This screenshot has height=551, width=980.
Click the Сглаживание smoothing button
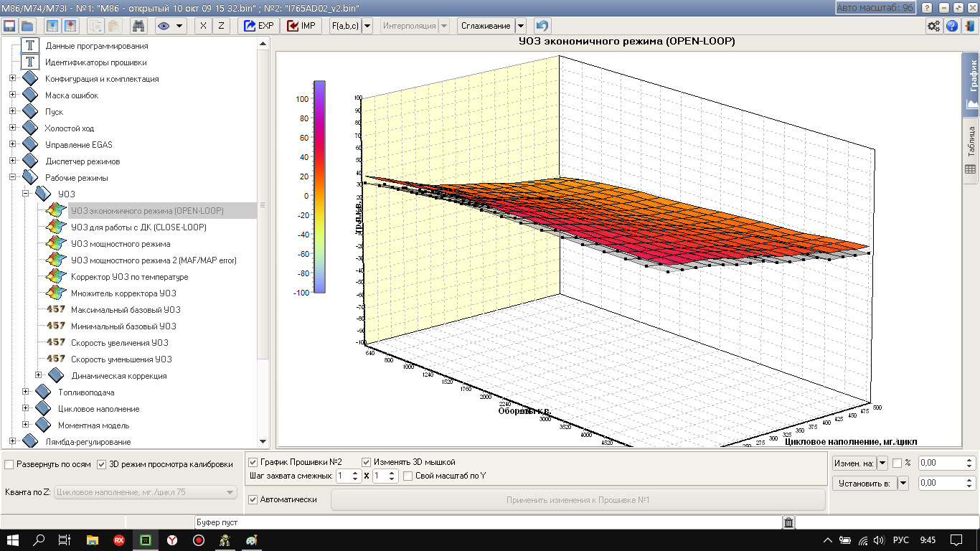point(486,26)
